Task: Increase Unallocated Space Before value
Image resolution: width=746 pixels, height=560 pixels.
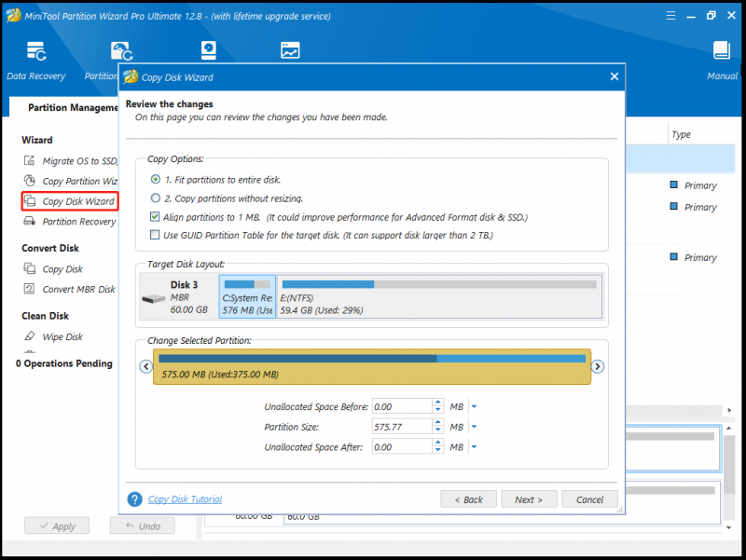Action: click(x=437, y=403)
